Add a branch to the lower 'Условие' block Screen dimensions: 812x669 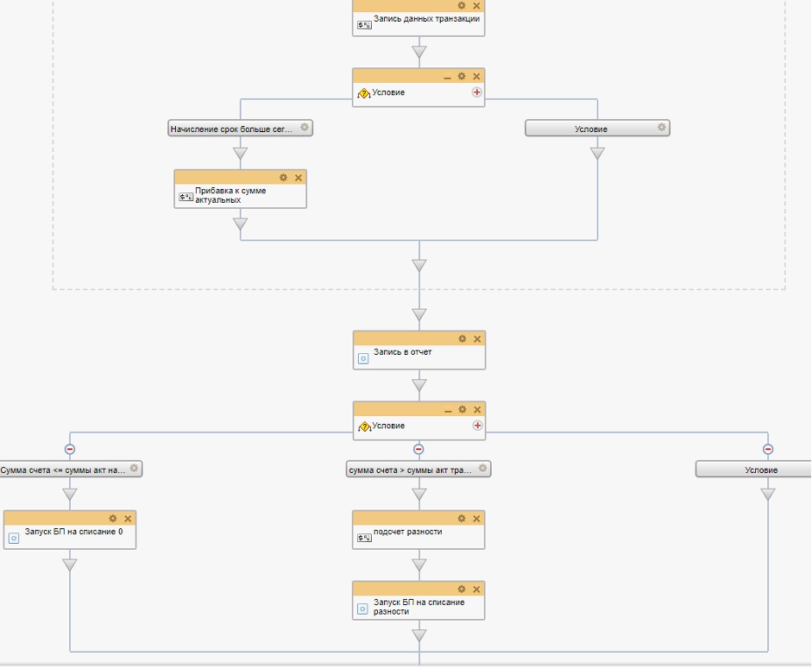click(x=476, y=426)
